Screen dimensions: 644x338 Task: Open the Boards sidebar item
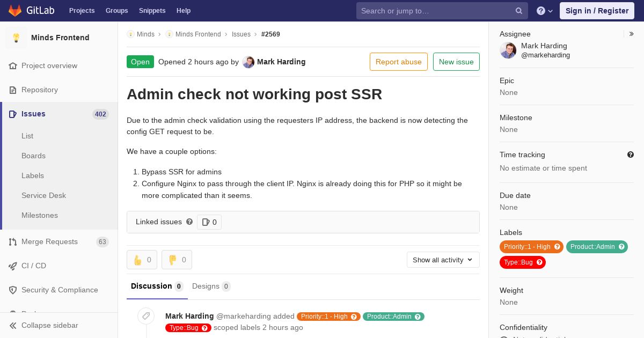point(33,156)
